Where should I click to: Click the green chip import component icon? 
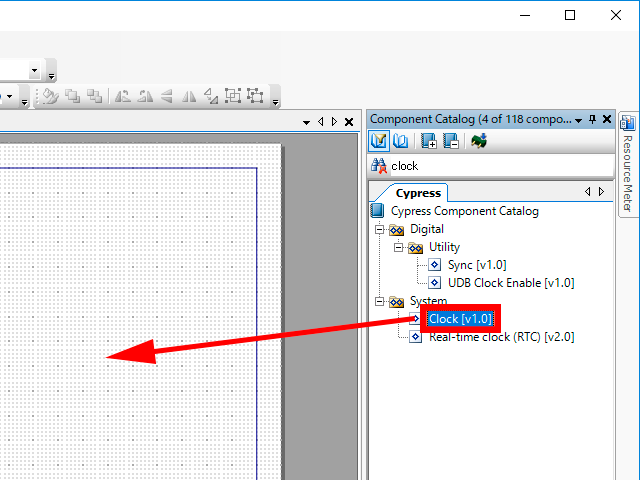(x=479, y=141)
